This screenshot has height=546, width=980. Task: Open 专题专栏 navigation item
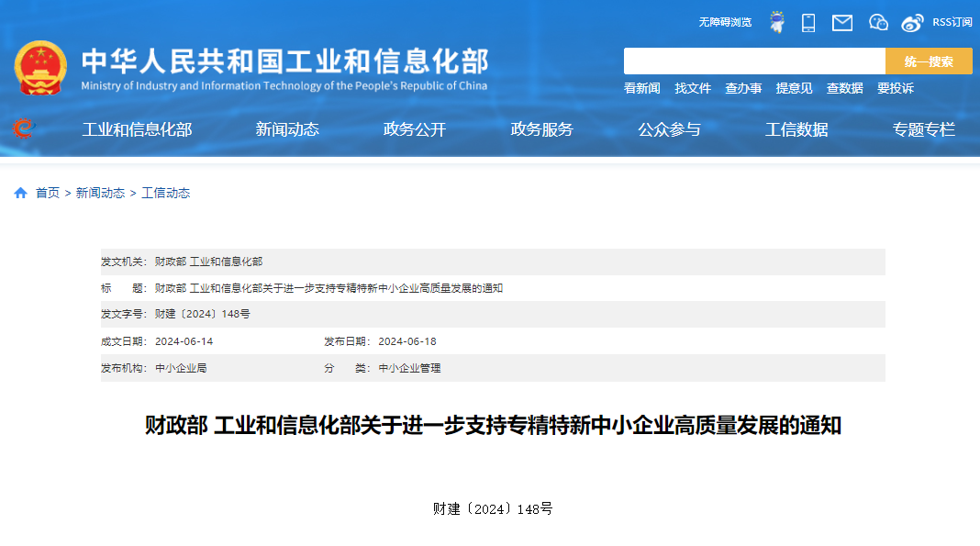923,129
